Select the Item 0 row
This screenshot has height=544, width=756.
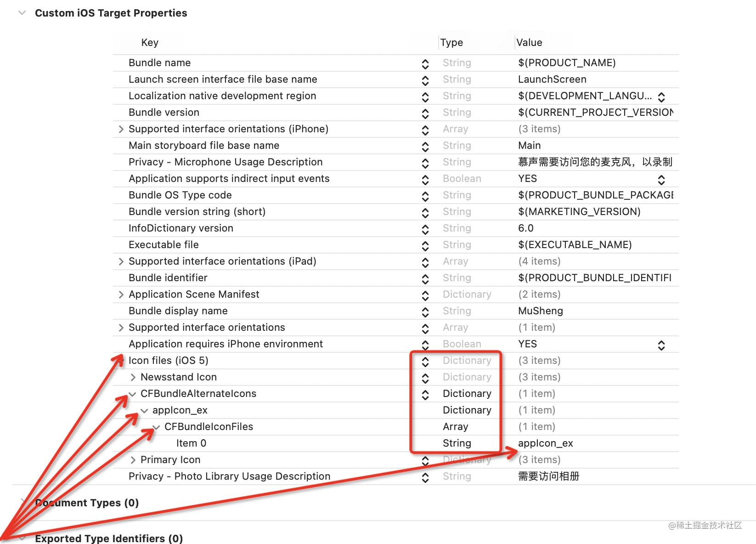[396, 443]
